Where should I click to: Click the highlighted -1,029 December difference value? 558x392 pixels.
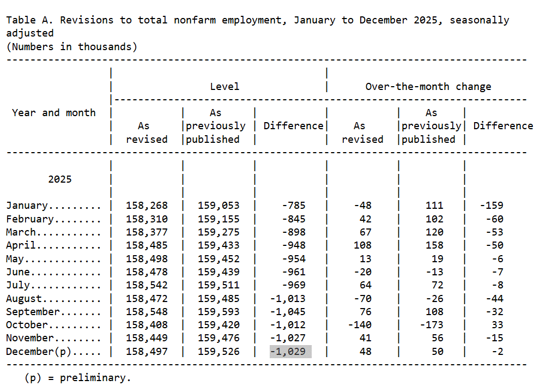pos(290,352)
